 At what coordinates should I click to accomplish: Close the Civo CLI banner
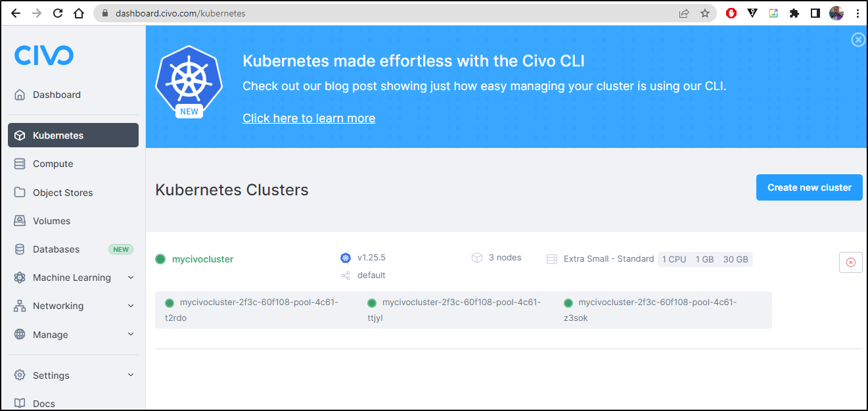tap(858, 40)
